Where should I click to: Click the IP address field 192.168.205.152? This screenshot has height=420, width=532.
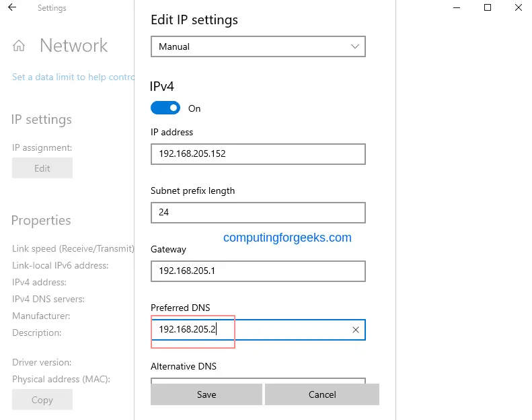(258, 154)
